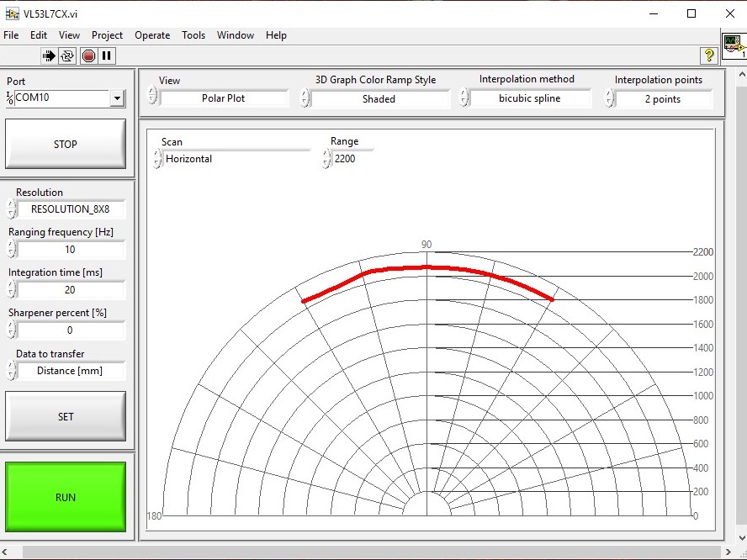Click the 2200 radial scale label
Viewport: 747px width, 560px height.
coord(703,252)
